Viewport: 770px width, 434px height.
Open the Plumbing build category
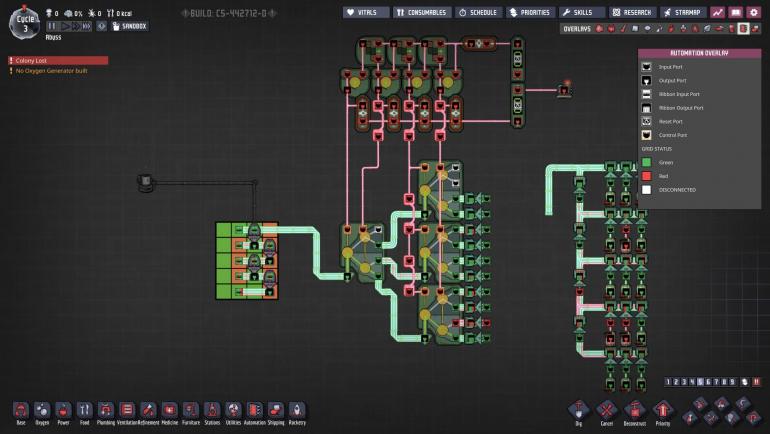pyautogui.click(x=106, y=411)
